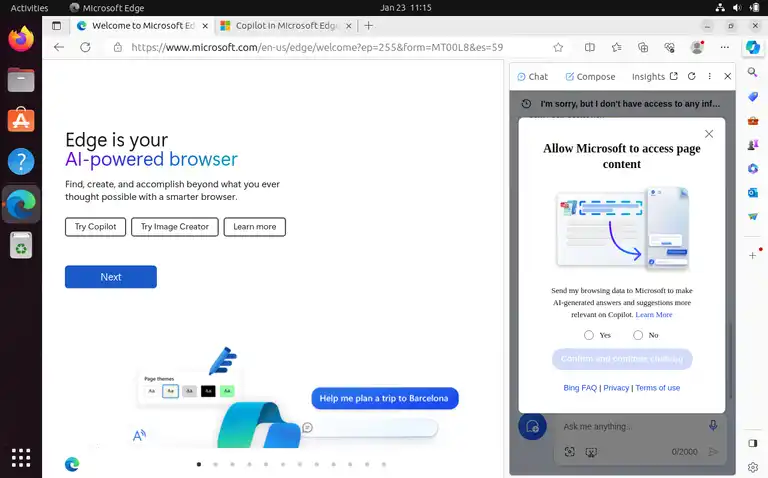The width and height of the screenshot is (768, 478).
Task: Open Browser essentials heart icon
Action: coord(670,48)
